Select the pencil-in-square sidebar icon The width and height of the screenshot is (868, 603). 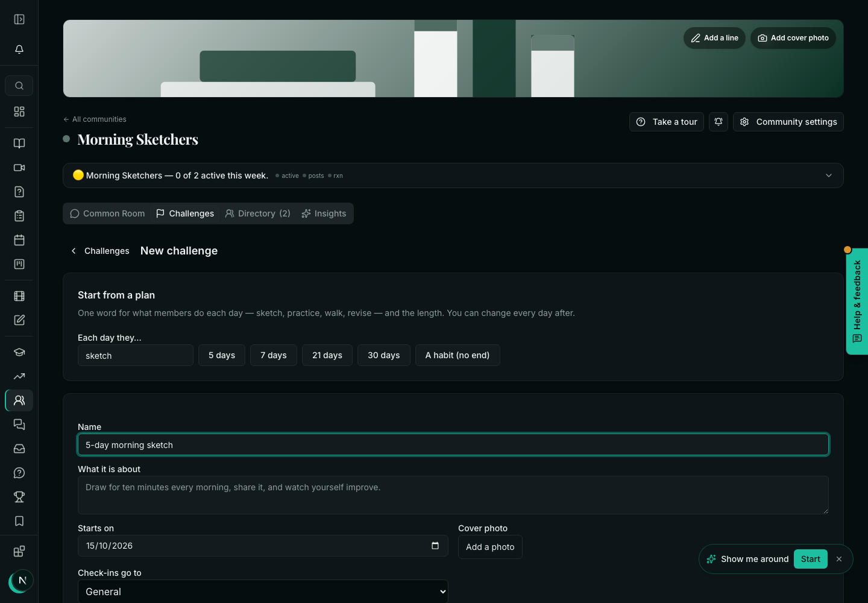(x=19, y=320)
